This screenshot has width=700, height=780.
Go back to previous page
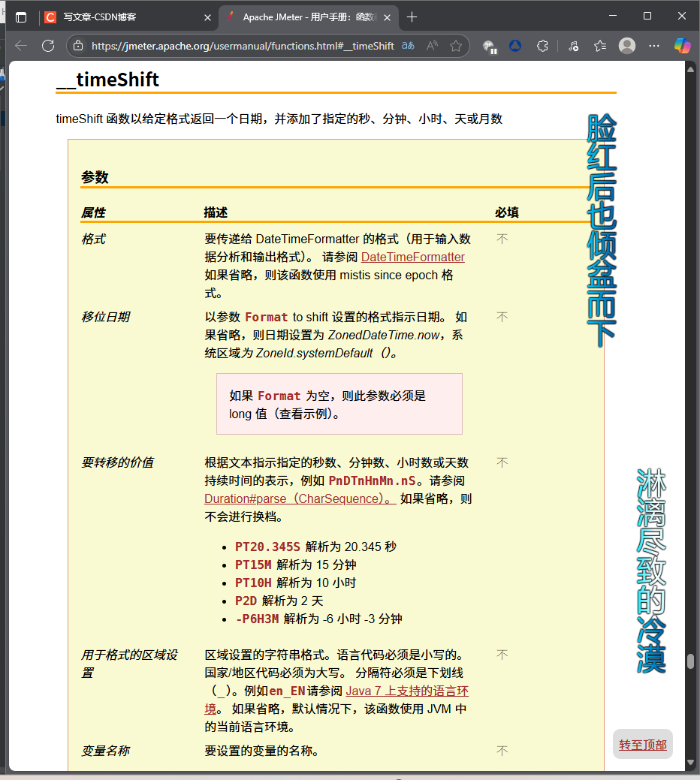21,46
